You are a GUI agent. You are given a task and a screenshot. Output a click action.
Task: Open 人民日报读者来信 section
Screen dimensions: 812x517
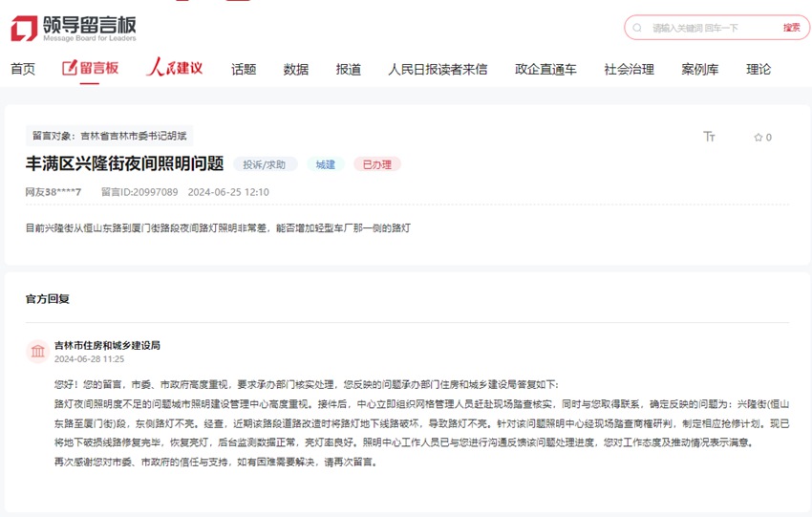pos(438,69)
